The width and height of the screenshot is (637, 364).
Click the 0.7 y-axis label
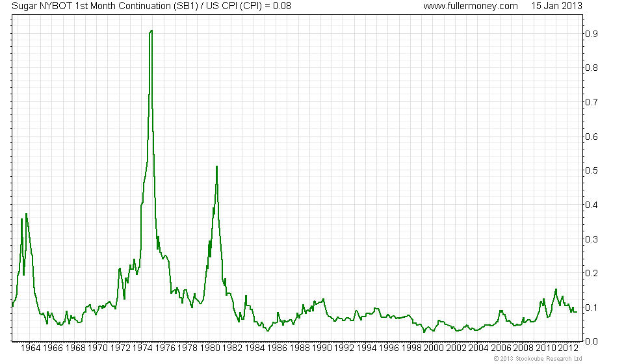click(x=591, y=103)
